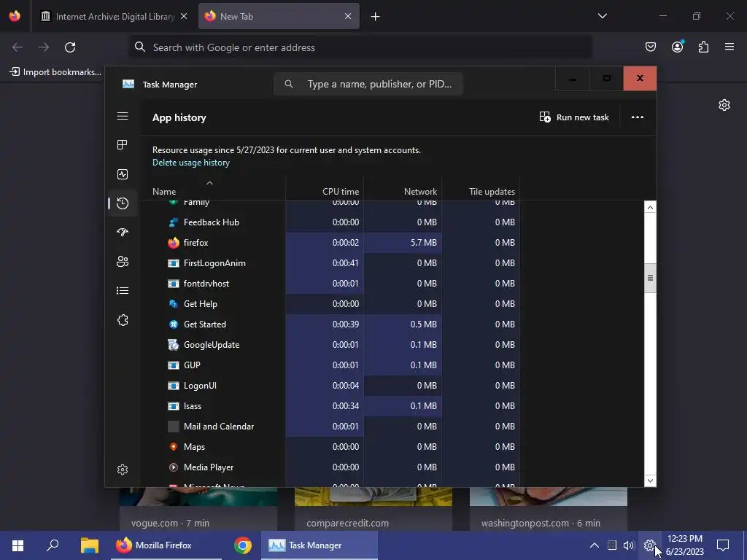Open Firefox list all tabs dropdown
The width and height of the screenshot is (747, 560).
click(602, 16)
